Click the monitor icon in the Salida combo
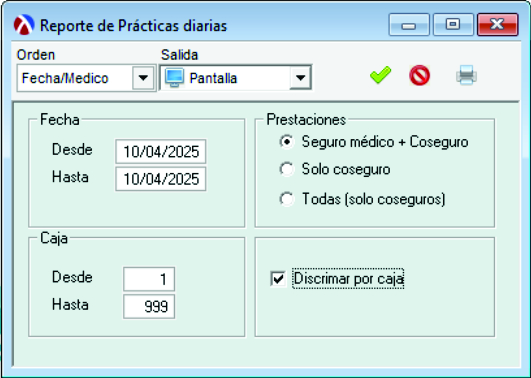The width and height of the screenshot is (531, 378). click(x=174, y=78)
